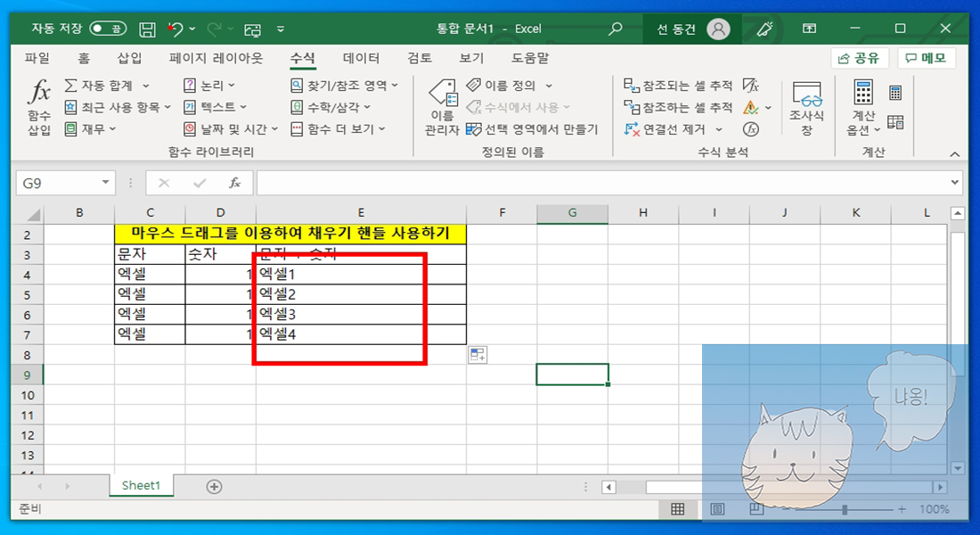Image resolution: width=980 pixels, height=535 pixels.
Task: Click the Select All corner button
Action: tap(32, 213)
